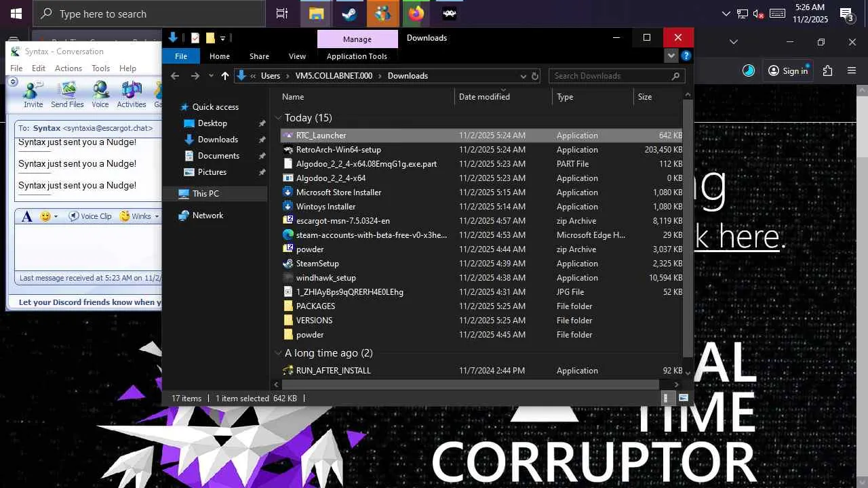Open RTC_Launcher application file
The height and width of the screenshot is (488, 868).
482,136
